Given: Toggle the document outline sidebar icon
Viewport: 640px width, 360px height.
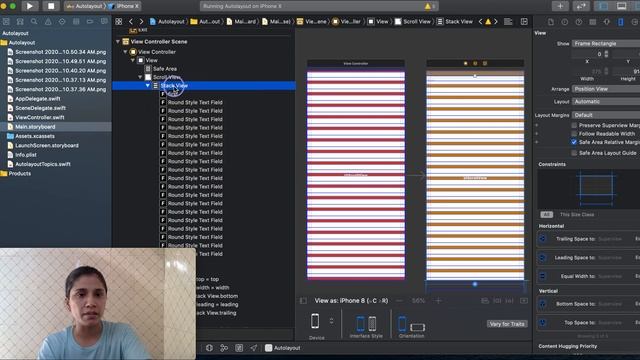Looking at the screenshot, I should (303, 301).
